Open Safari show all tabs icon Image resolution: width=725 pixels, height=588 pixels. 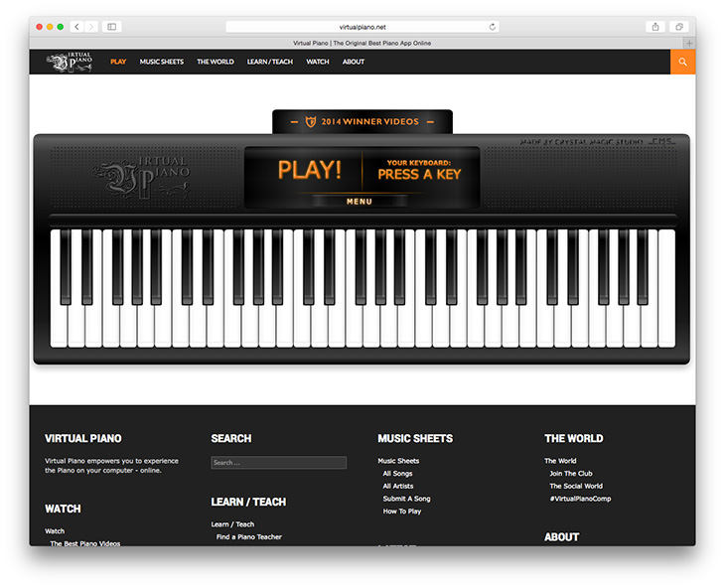point(680,27)
